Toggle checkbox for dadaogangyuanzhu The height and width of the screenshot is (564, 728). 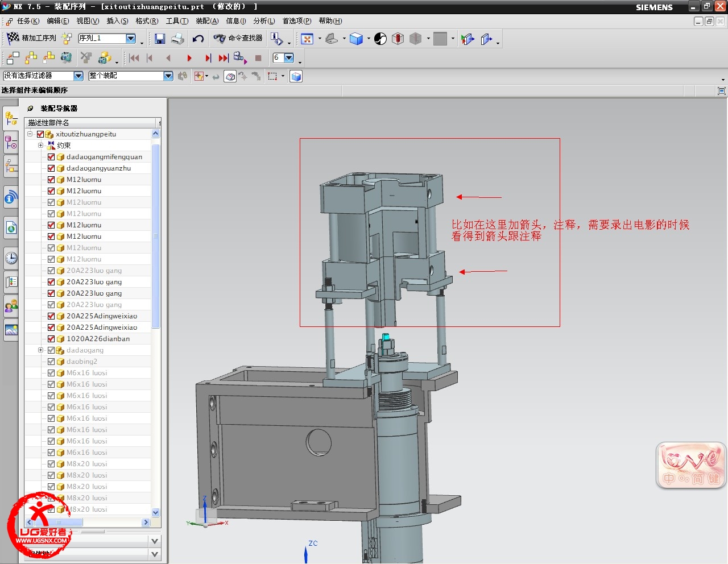[x=51, y=168]
